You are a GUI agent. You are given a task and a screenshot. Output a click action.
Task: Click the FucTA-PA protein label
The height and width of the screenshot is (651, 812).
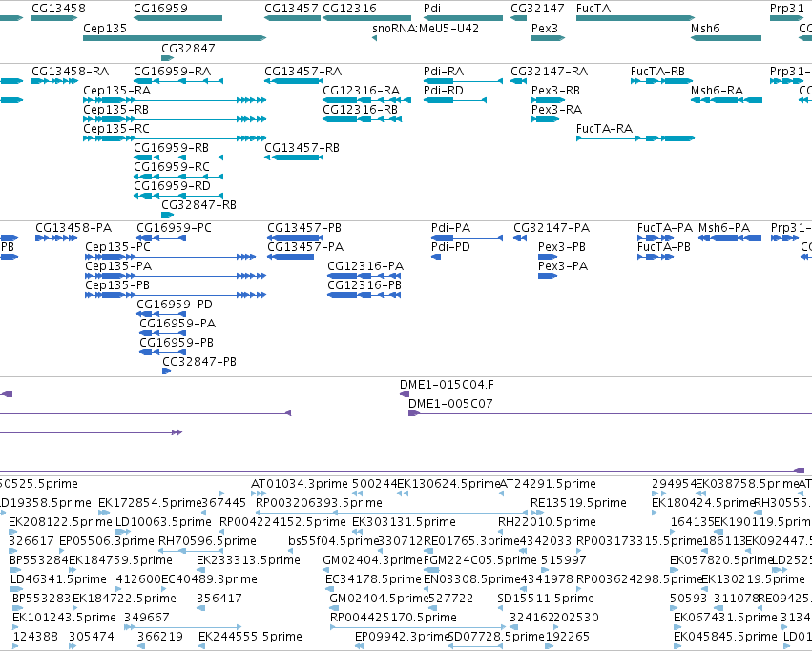click(x=665, y=228)
